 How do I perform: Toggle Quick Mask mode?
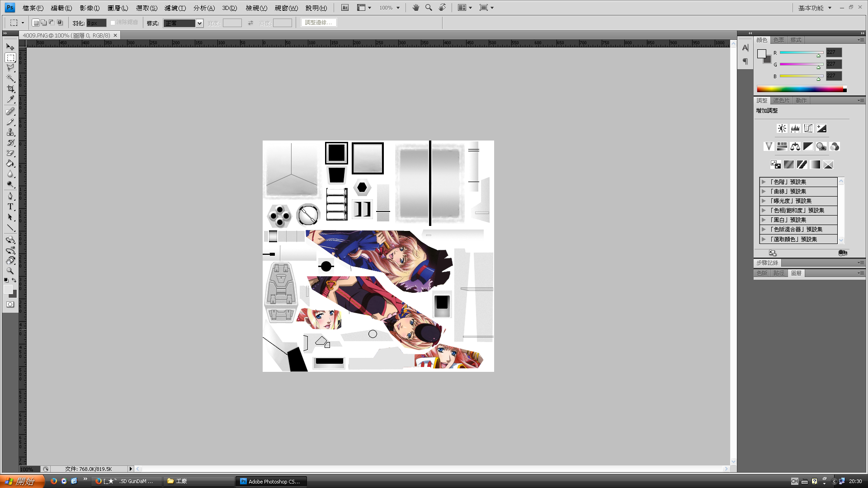(10, 305)
